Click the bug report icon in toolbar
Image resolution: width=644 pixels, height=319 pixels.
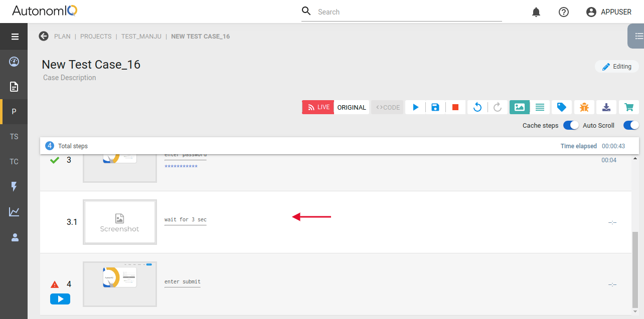(x=584, y=107)
